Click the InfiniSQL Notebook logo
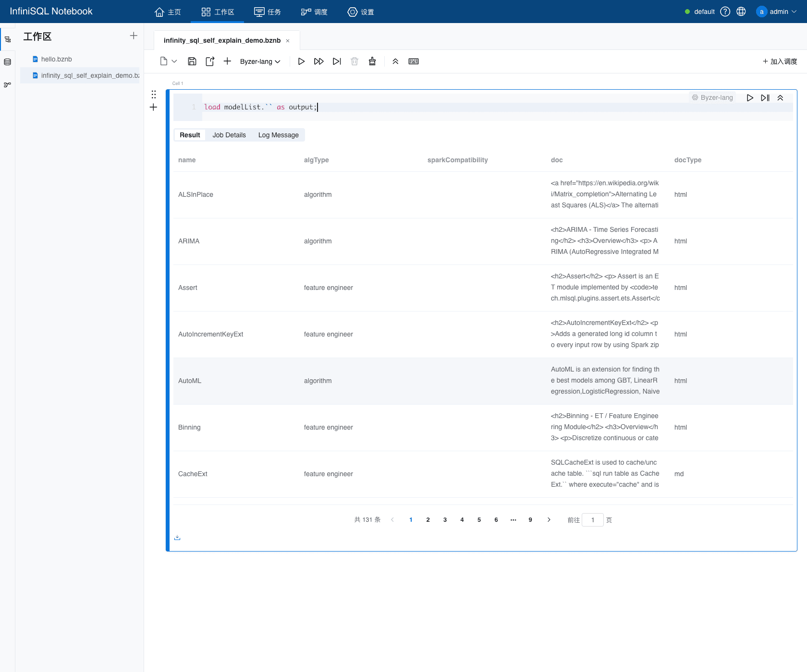The height and width of the screenshot is (672, 807). (51, 12)
